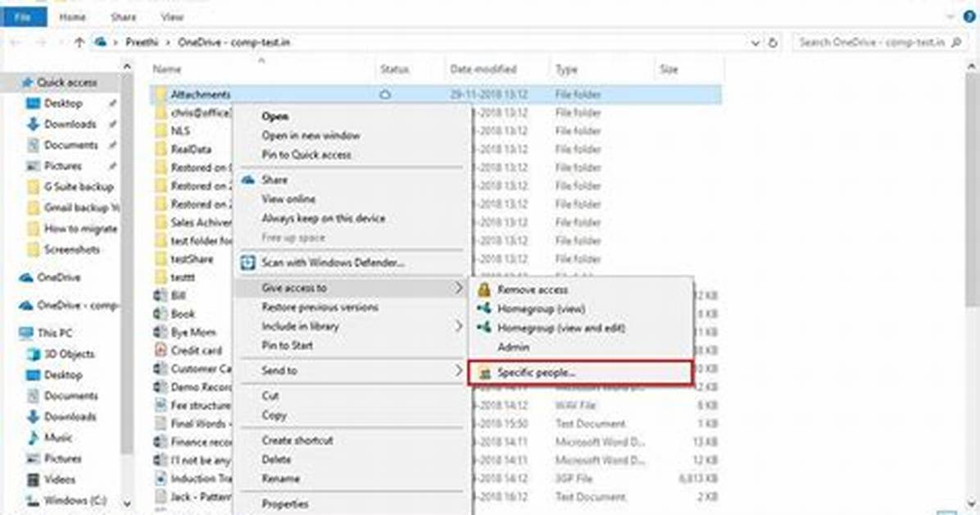980x515 pixels.
Task: Switch to the Share ribbon tab
Action: tap(123, 17)
